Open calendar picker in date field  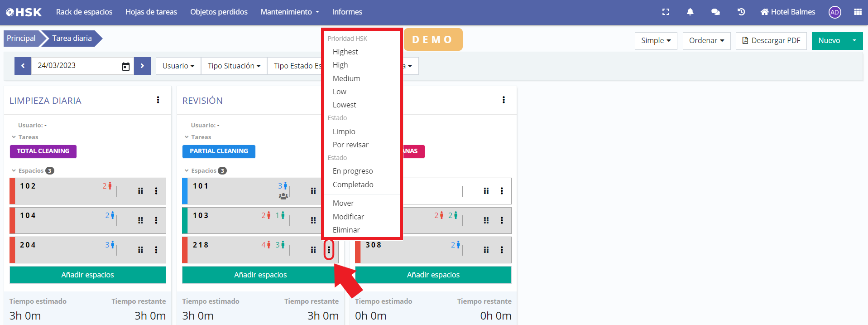pyautogui.click(x=126, y=66)
